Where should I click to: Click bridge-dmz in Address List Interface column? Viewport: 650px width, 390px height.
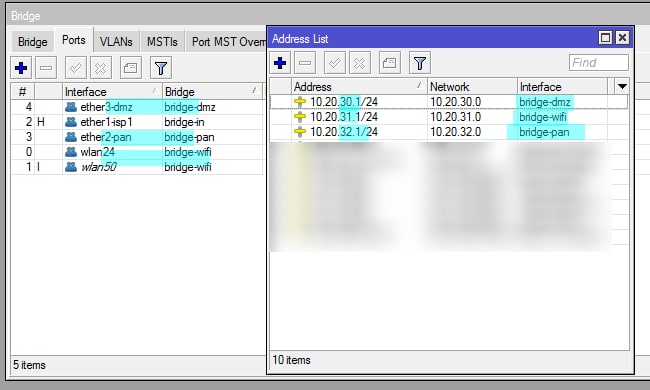[x=545, y=102]
